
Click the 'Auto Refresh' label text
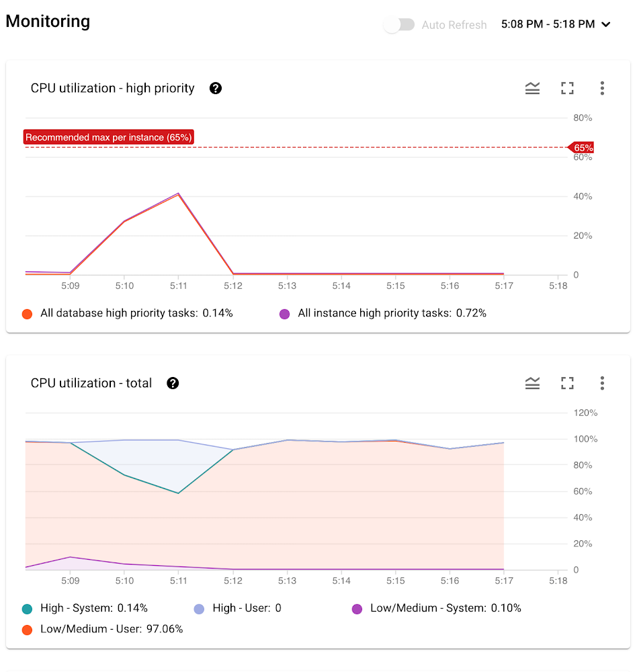click(454, 25)
